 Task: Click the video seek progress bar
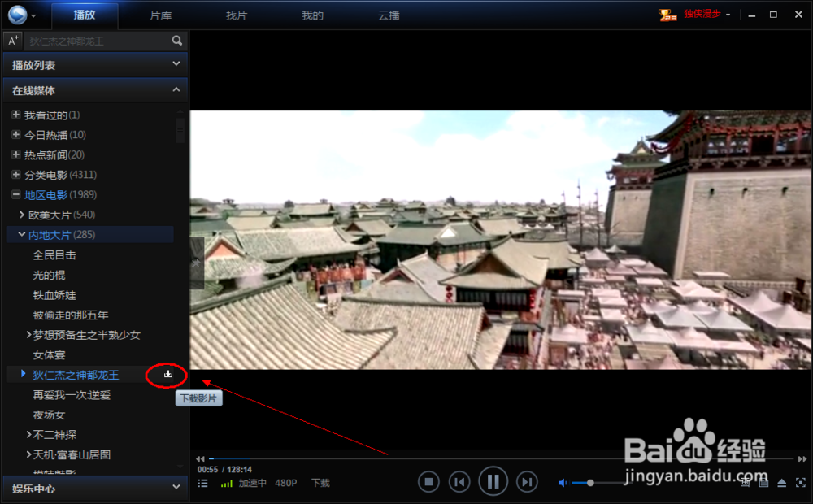[x=501, y=459]
